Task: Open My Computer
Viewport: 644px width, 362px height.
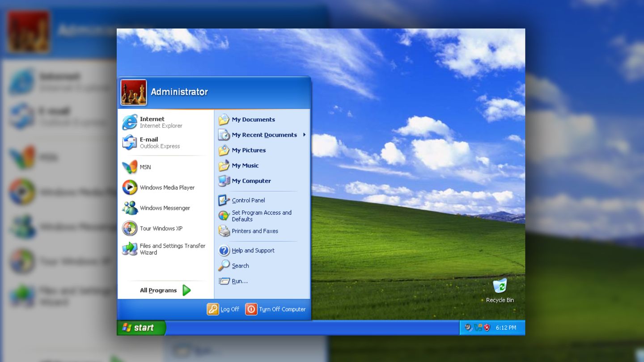Action: coord(251,181)
